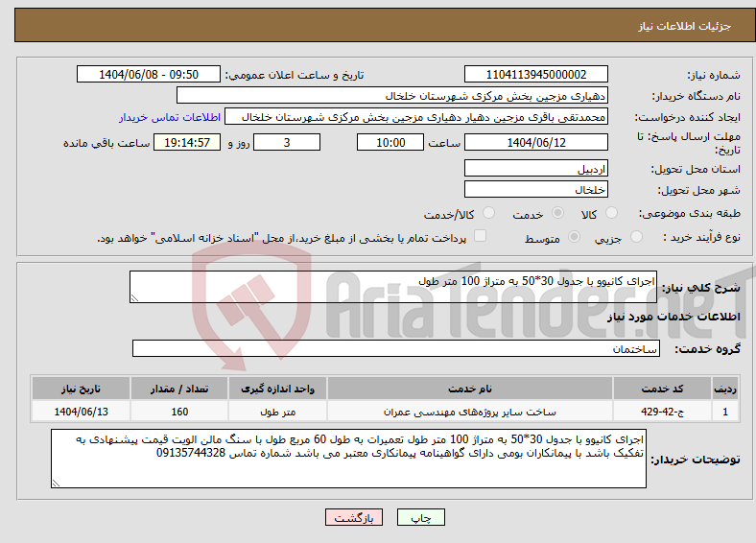Click the cell ساخت سایر پروژه‌های مهندسی عمران
The image size is (756, 543).
[x=469, y=412]
